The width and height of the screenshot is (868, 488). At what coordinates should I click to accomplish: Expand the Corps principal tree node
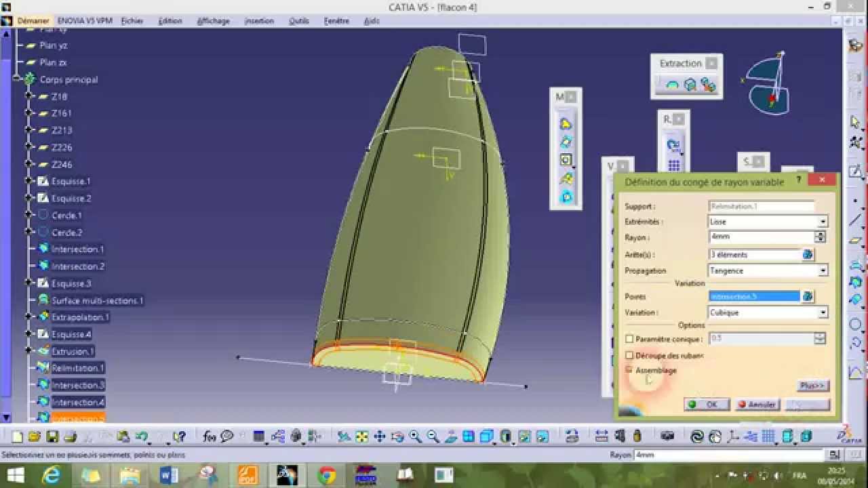click(x=18, y=79)
